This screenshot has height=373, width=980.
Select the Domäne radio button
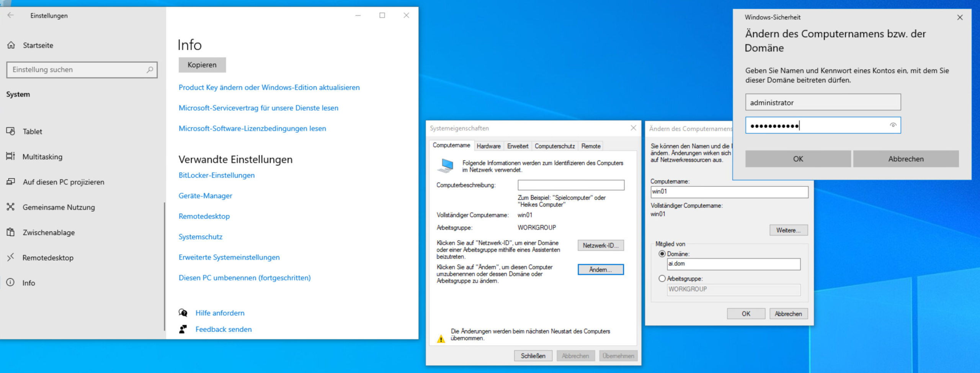[x=662, y=254]
